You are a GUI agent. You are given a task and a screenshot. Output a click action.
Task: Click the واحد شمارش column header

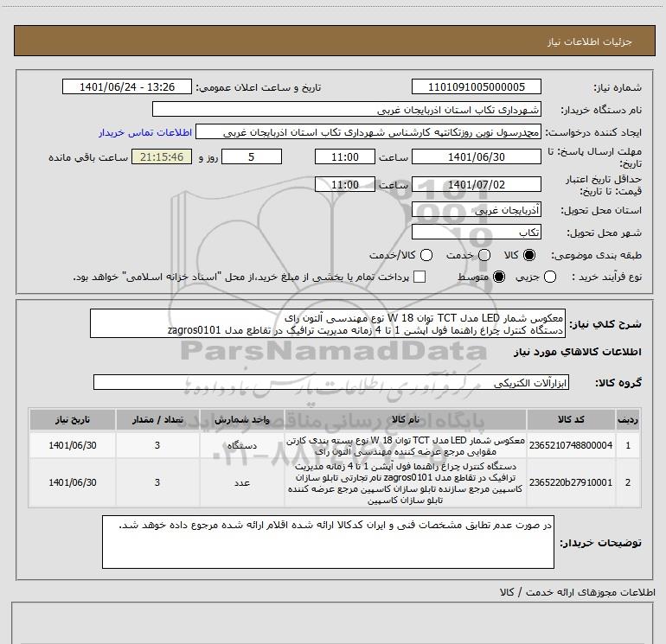(x=241, y=419)
